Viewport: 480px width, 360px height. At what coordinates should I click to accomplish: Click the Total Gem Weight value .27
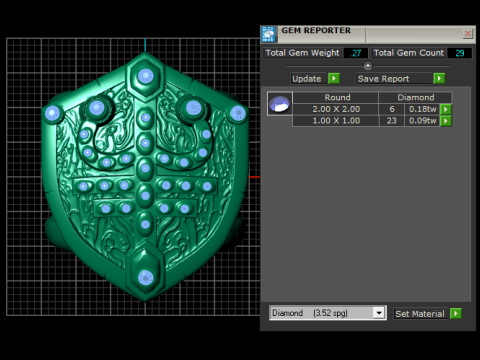(x=356, y=53)
